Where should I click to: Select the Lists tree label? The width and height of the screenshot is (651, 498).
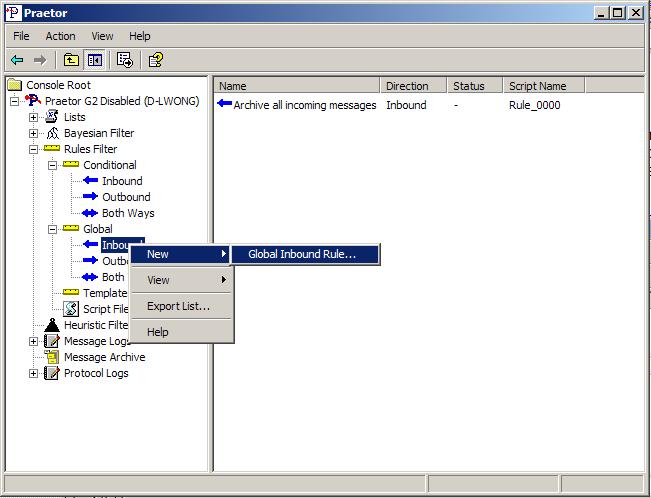[74, 117]
